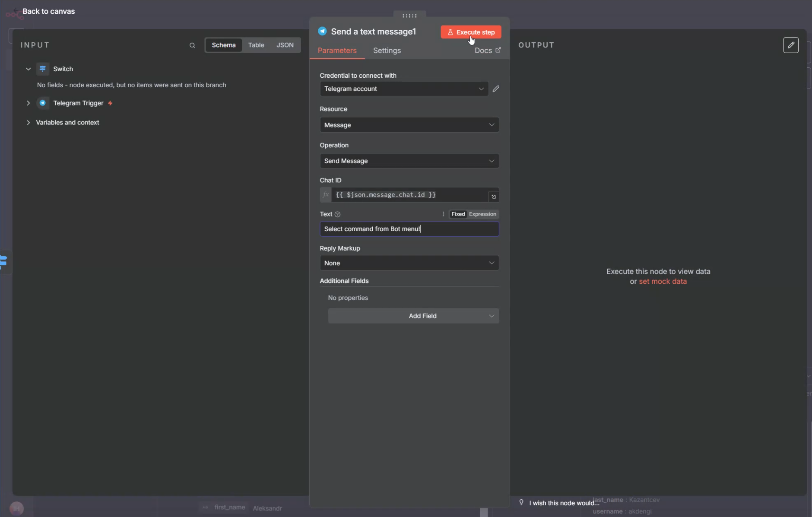Click the edit output pencil icon
The height and width of the screenshot is (517, 812).
(790, 45)
